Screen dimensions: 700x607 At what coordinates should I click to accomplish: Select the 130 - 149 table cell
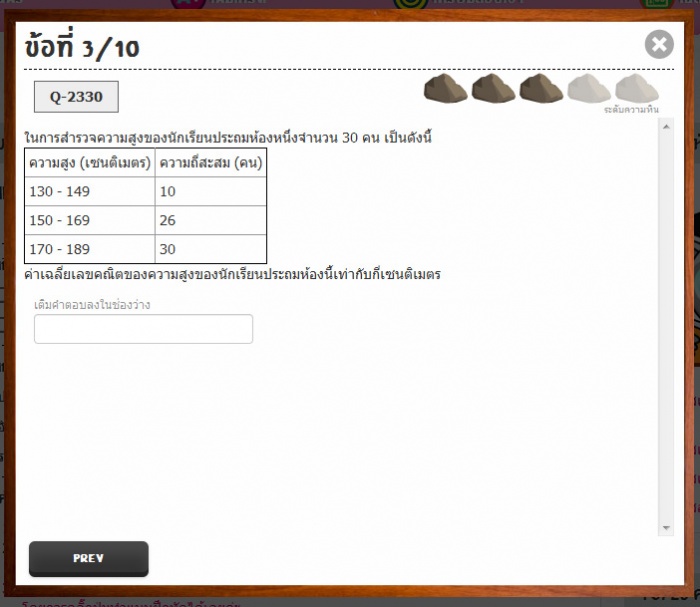[x=90, y=192]
